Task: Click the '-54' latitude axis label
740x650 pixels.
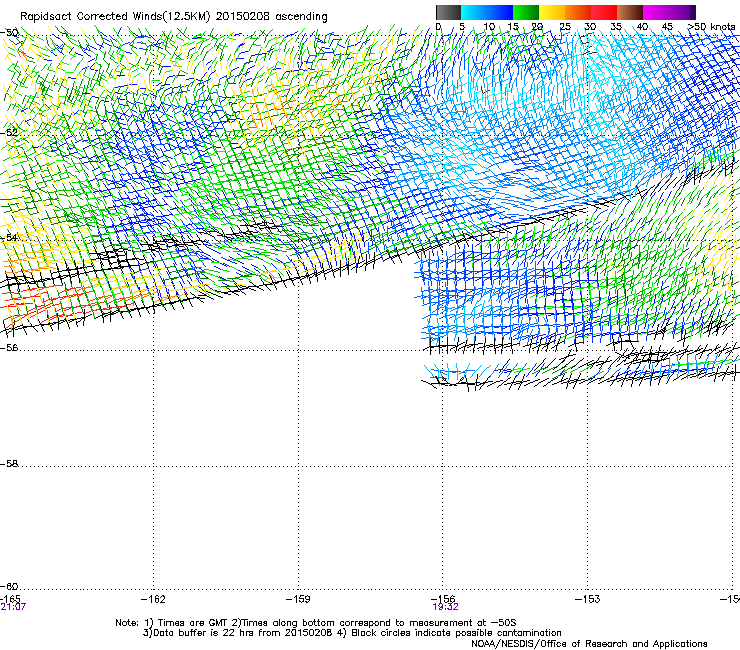Action: [9, 237]
